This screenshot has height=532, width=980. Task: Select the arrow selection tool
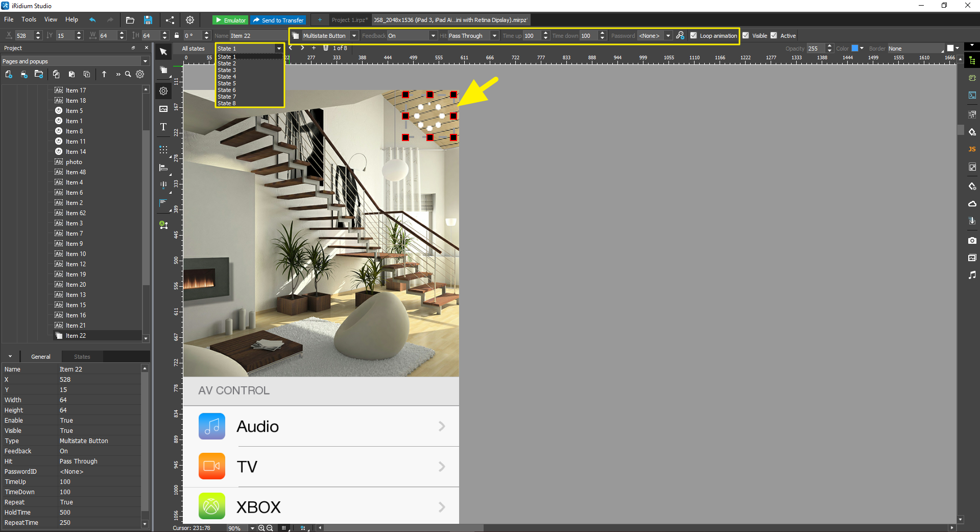pyautogui.click(x=163, y=52)
